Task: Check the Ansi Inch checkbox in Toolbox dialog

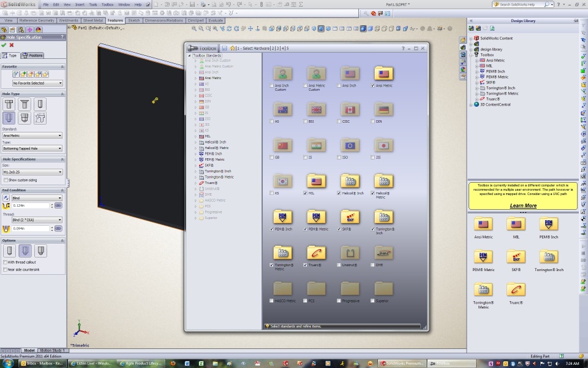Action: [339, 86]
